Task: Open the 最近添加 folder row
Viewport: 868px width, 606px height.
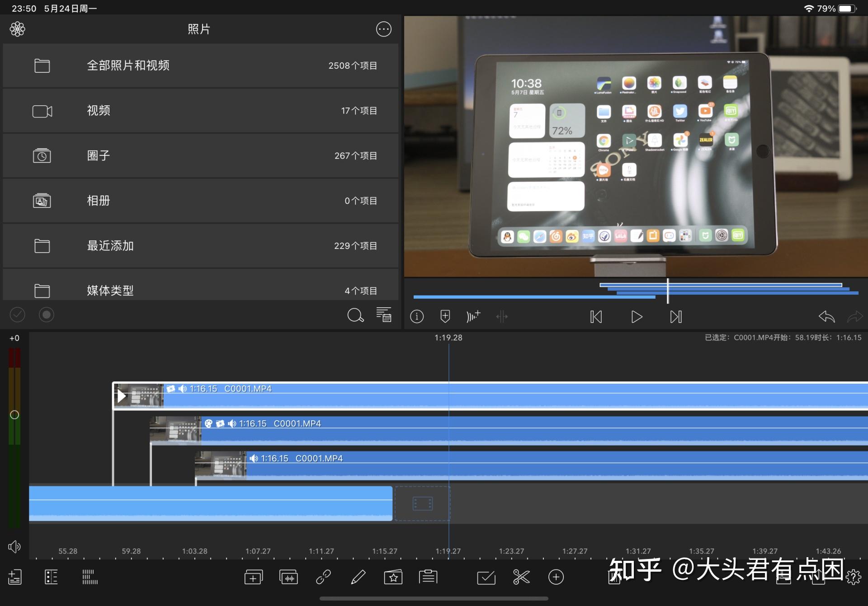Action: 200,246
